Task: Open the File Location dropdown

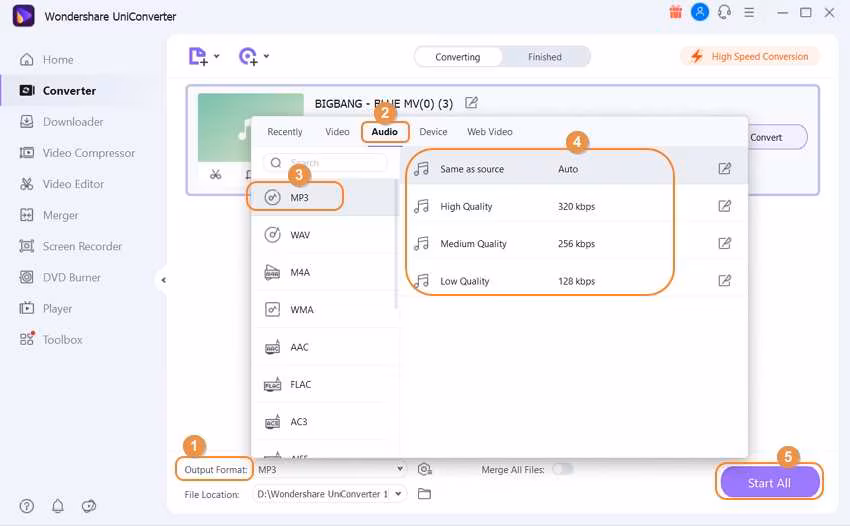Action: click(x=330, y=494)
